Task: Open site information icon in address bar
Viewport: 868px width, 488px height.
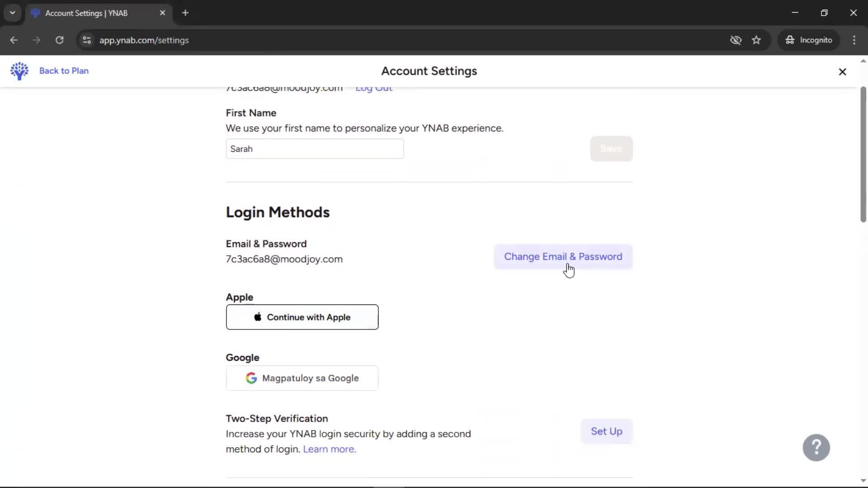Action: point(87,40)
